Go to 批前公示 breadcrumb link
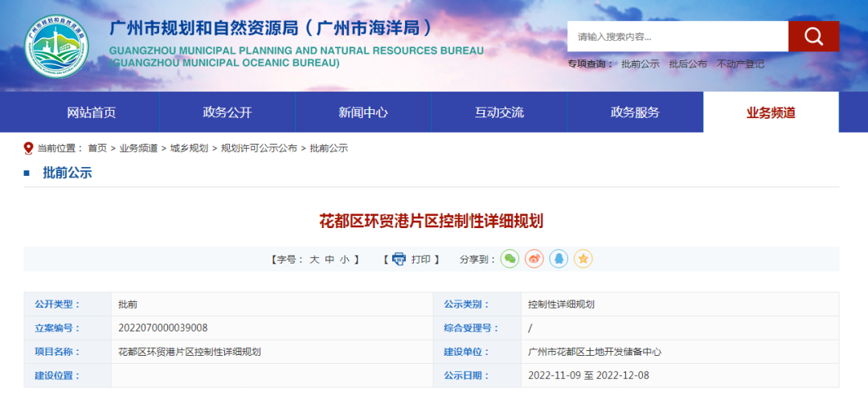 pos(329,148)
